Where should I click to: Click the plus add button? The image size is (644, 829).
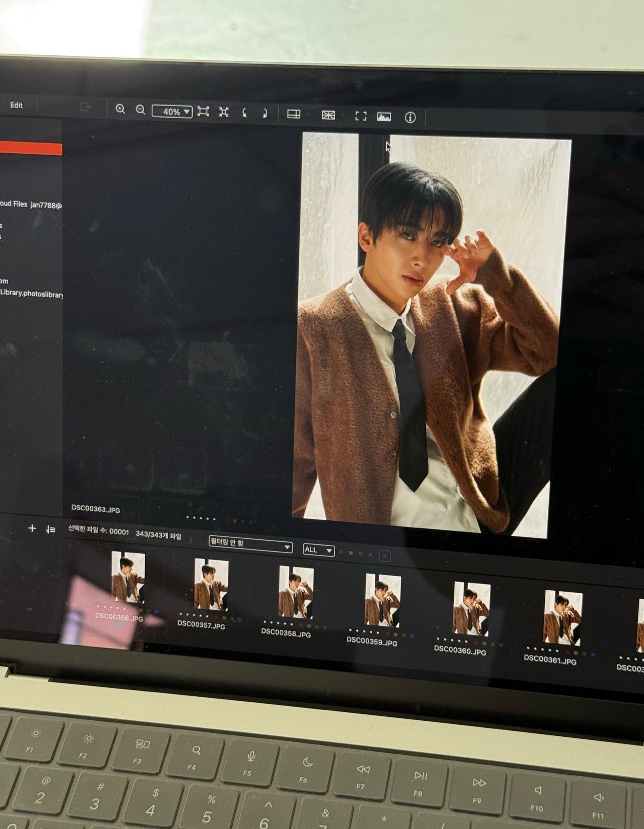pyautogui.click(x=32, y=528)
